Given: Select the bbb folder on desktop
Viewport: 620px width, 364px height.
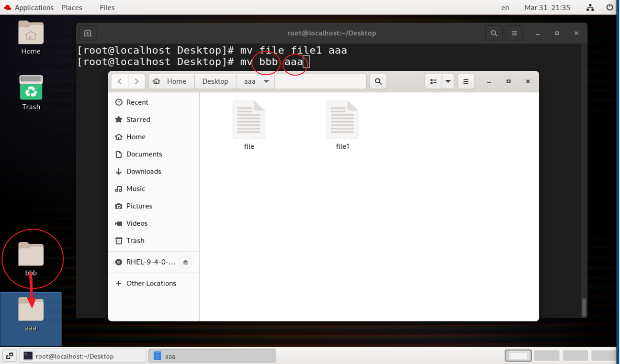Looking at the screenshot, I should 31,259.
